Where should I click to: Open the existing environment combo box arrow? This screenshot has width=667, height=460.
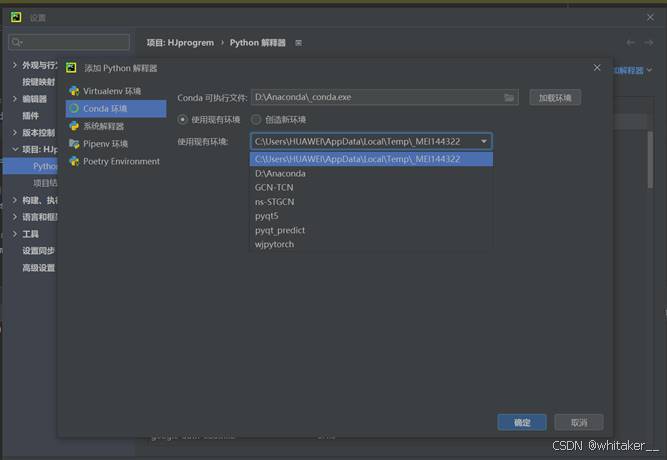[484, 141]
